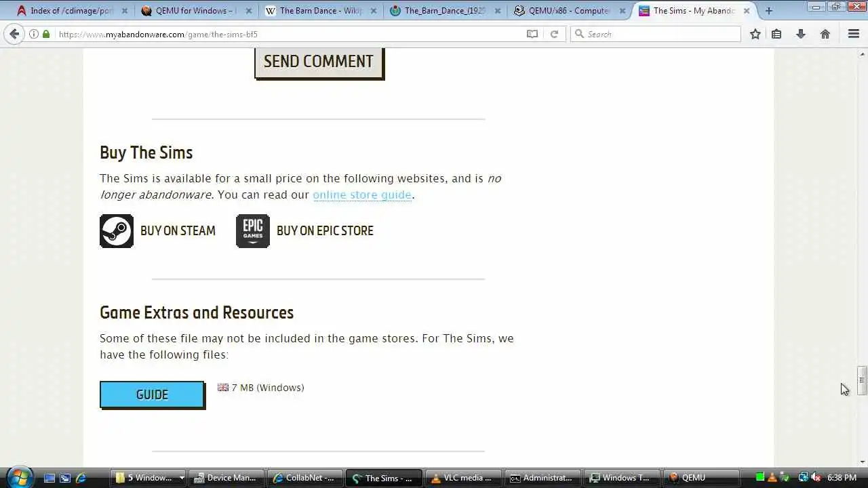Viewport: 868px width, 488px height.
Task: Click the '7 MB (Windows)' text
Action: pyautogui.click(x=268, y=388)
